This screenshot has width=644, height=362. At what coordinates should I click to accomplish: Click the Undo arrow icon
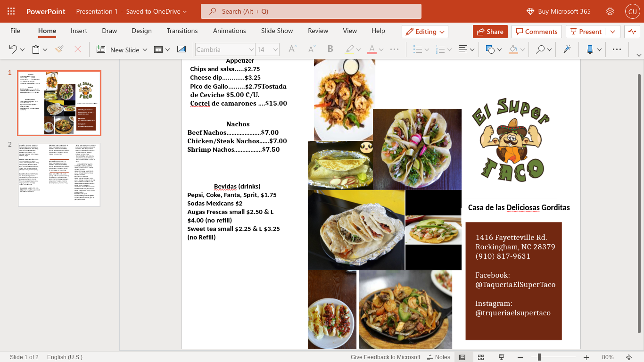pos(13,49)
